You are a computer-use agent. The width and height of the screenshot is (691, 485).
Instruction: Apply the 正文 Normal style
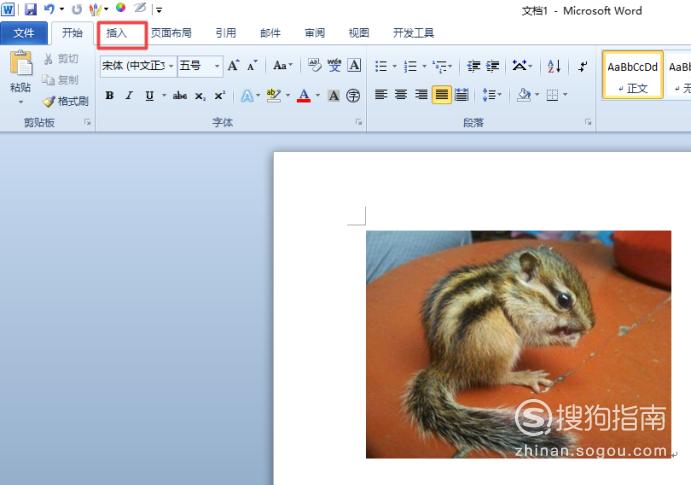click(x=632, y=75)
